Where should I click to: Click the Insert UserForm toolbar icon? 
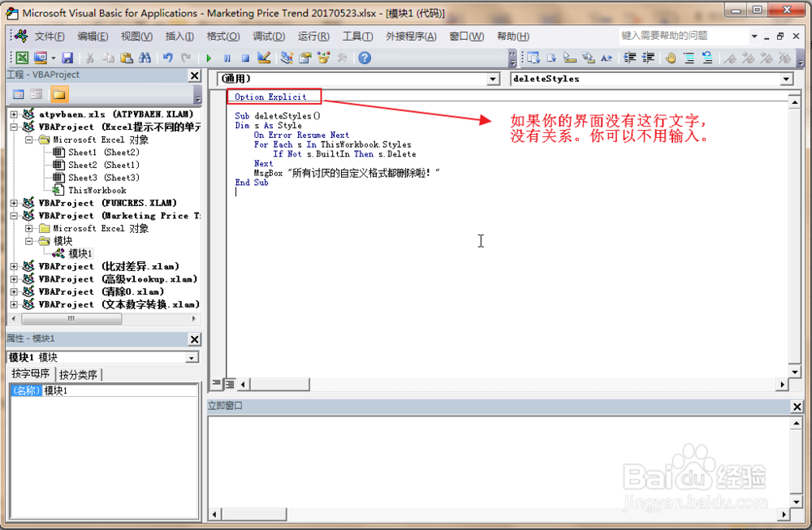point(41,58)
